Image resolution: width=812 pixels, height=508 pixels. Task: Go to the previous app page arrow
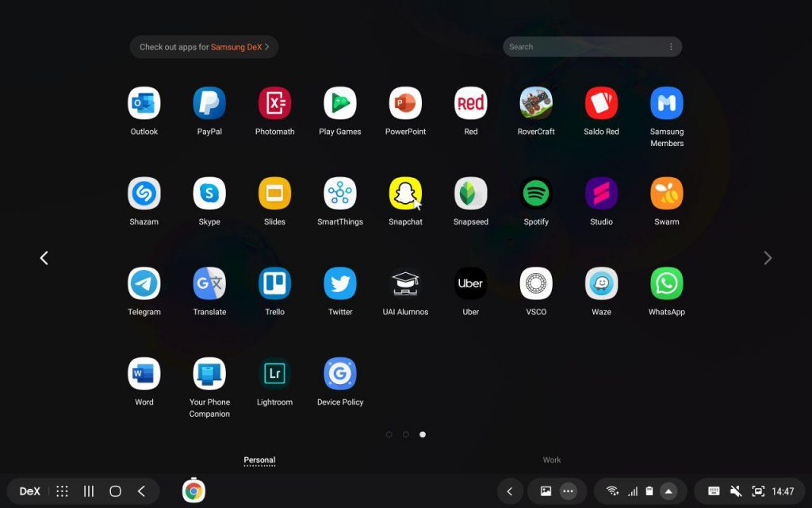44,258
